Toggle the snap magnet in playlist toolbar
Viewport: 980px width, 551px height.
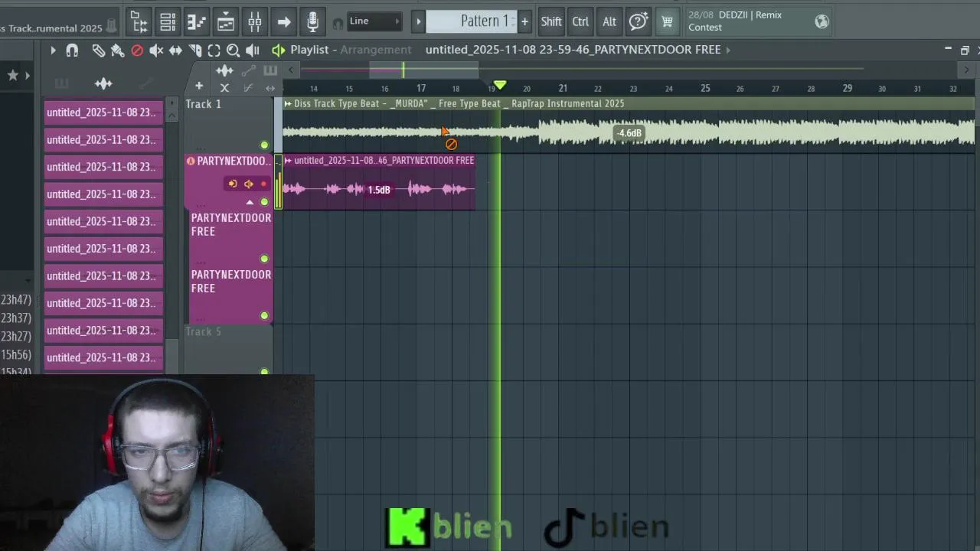pyautogui.click(x=72, y=51)
